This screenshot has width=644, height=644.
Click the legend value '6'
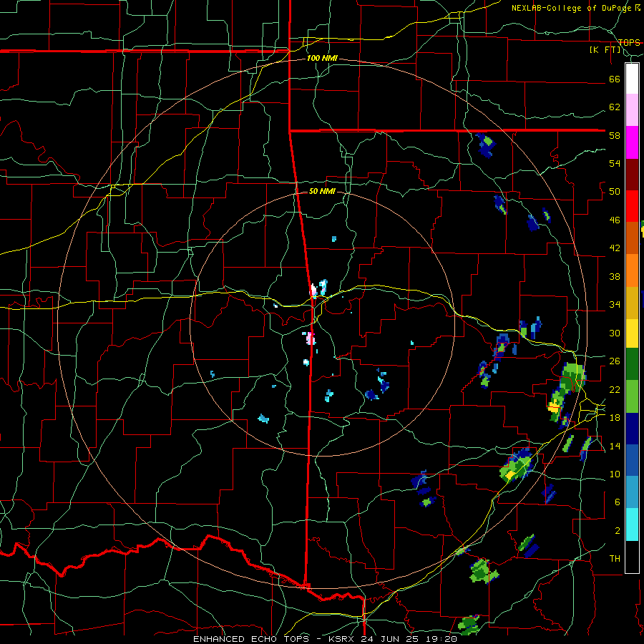tap(618, 502)
